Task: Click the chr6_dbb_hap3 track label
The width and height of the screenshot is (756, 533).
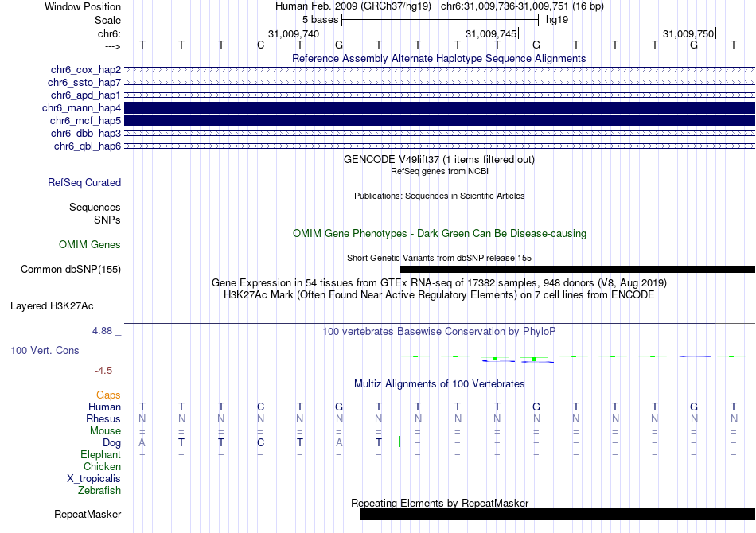Action: coord(86,133)
